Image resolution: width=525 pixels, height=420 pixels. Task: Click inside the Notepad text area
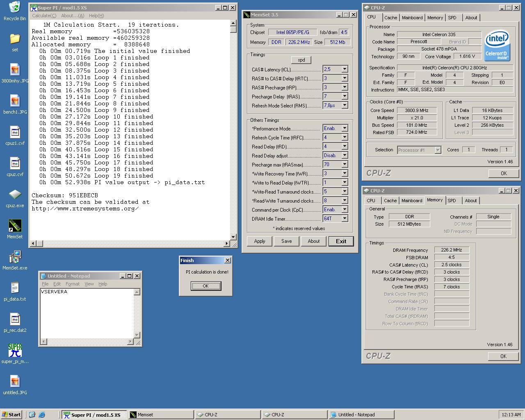87,314
